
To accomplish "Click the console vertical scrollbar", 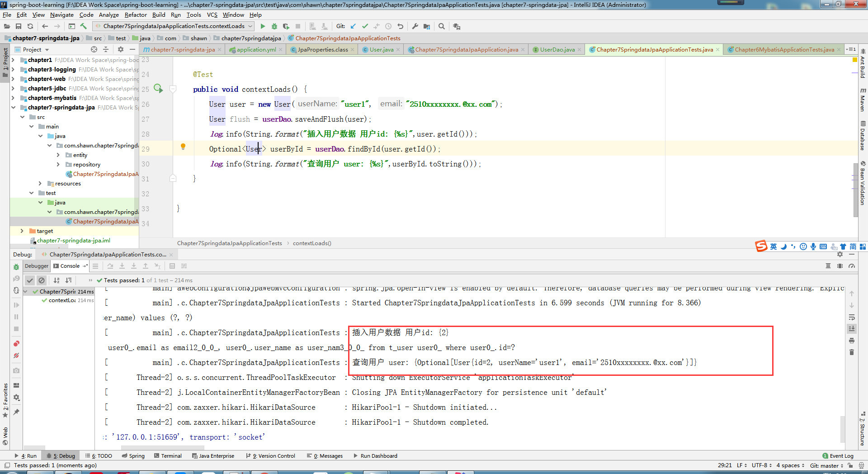I will tap(843, 429).
